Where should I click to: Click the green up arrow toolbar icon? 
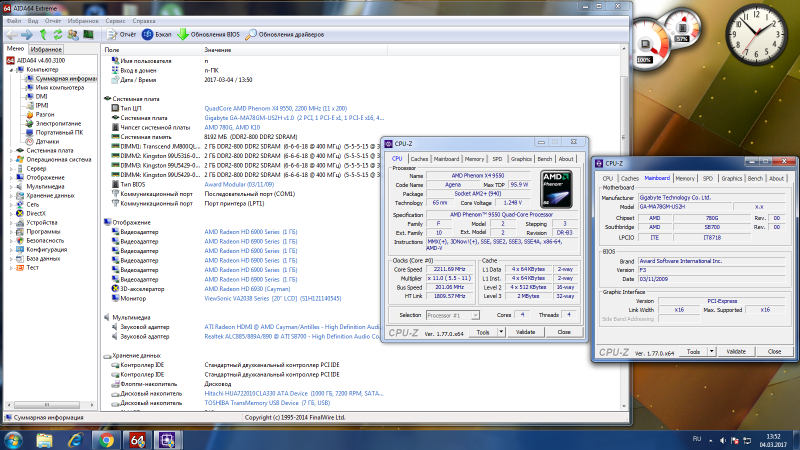[43, 34]
